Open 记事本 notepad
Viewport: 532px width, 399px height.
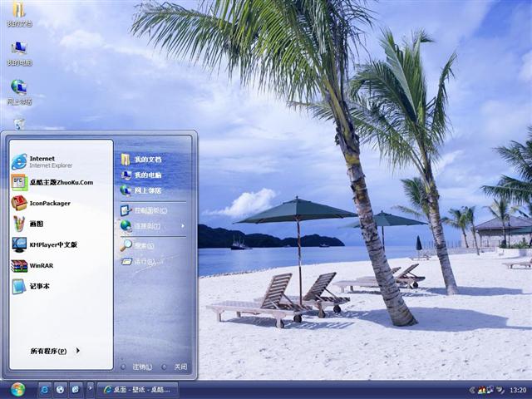(x=40, y=286)
